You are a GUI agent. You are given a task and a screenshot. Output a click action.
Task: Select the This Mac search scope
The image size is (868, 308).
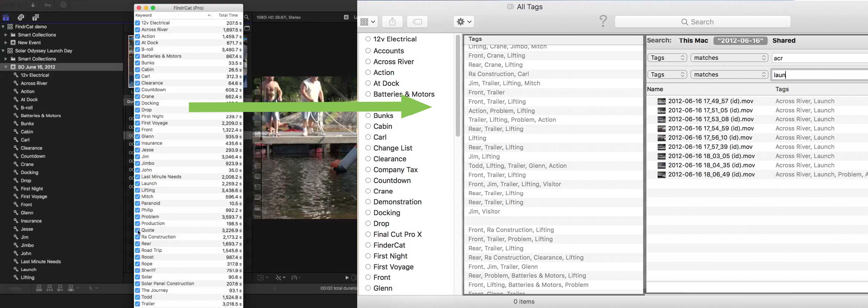693,40
